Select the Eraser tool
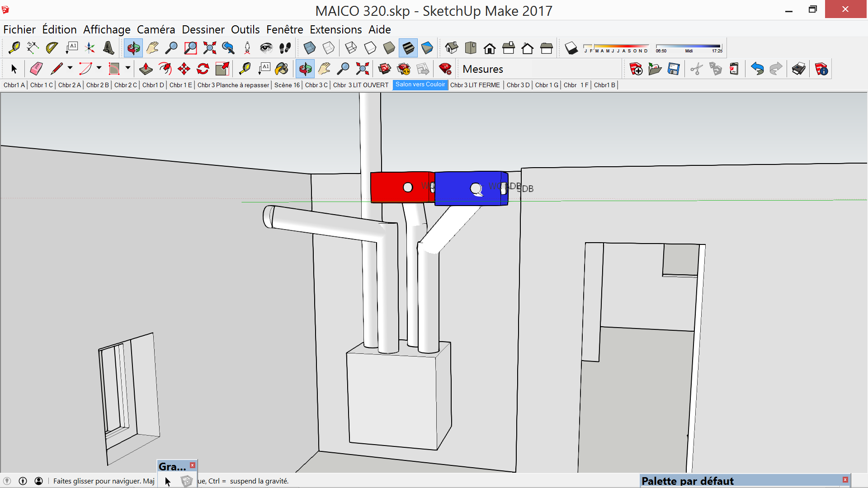This screenshot has width=868, height=488. tap(36, 69)
